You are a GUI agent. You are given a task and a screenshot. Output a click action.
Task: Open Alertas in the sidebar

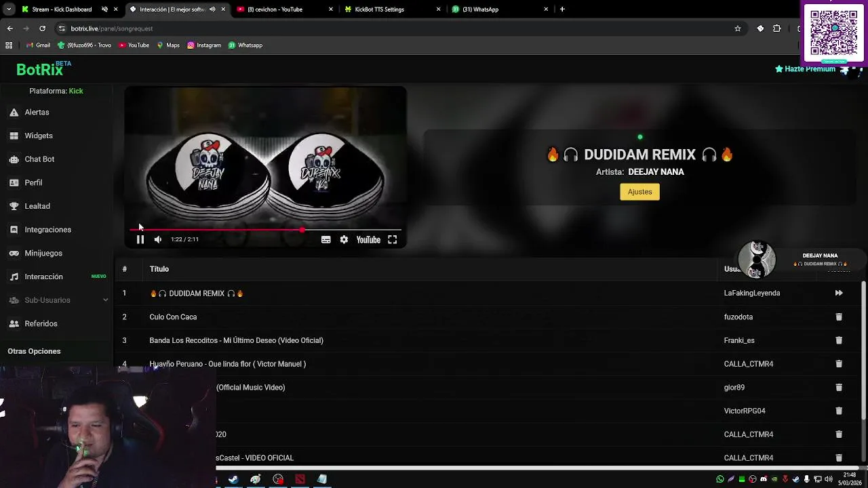(37, 112)
